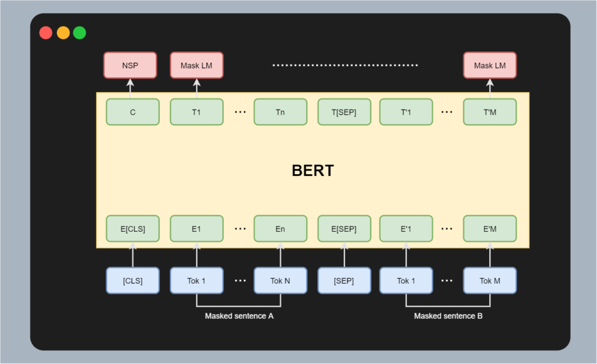Click the Tn output node
This screenshot has height=364, width=597.
pos(280,112)
